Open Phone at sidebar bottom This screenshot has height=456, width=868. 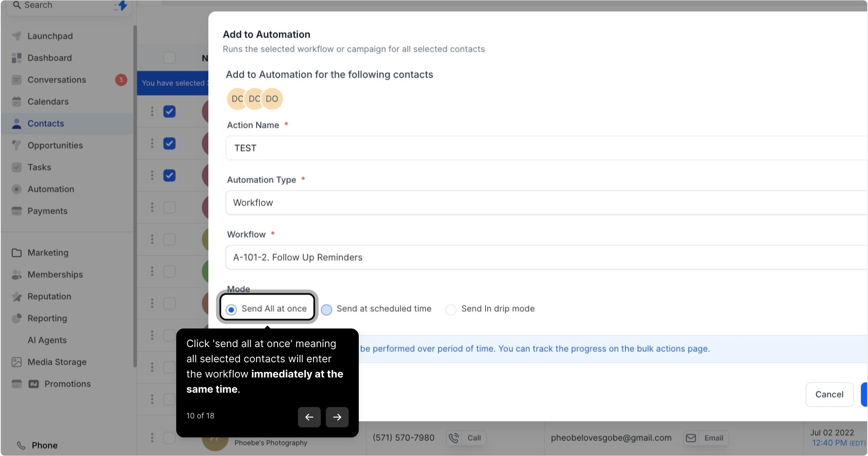pyautogui.click(x=44, y=445)
